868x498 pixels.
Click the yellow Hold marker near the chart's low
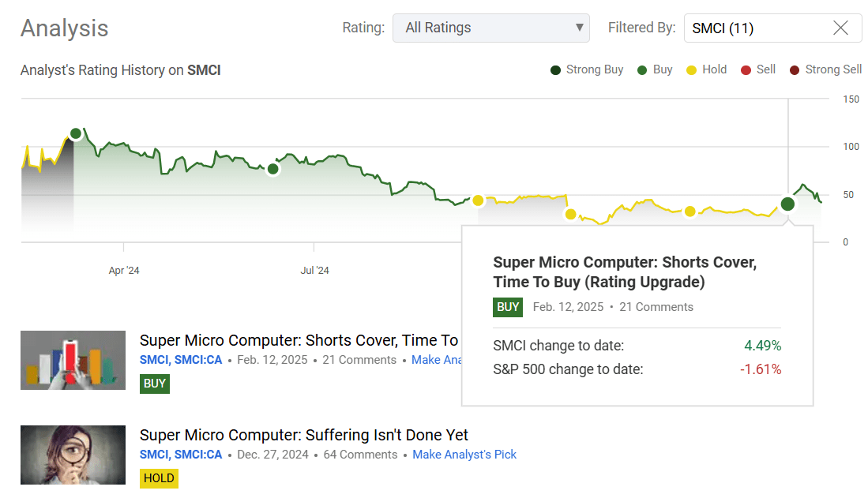click(570, 214)
